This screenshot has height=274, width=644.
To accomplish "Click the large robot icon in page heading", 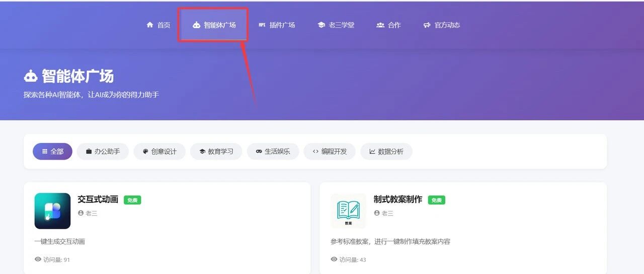I will coord(31,76).
